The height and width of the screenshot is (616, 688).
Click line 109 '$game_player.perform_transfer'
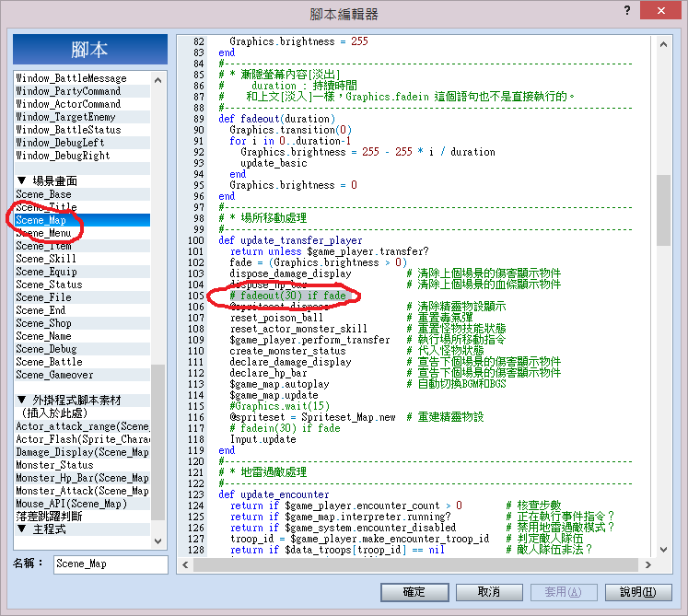(309, 340)
